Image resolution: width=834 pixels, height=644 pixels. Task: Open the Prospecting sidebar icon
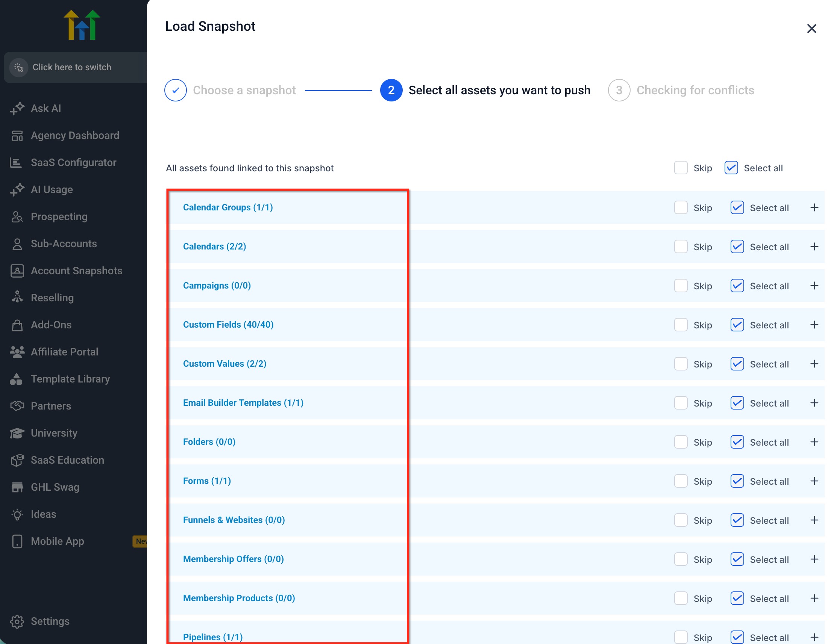point(17,217)
